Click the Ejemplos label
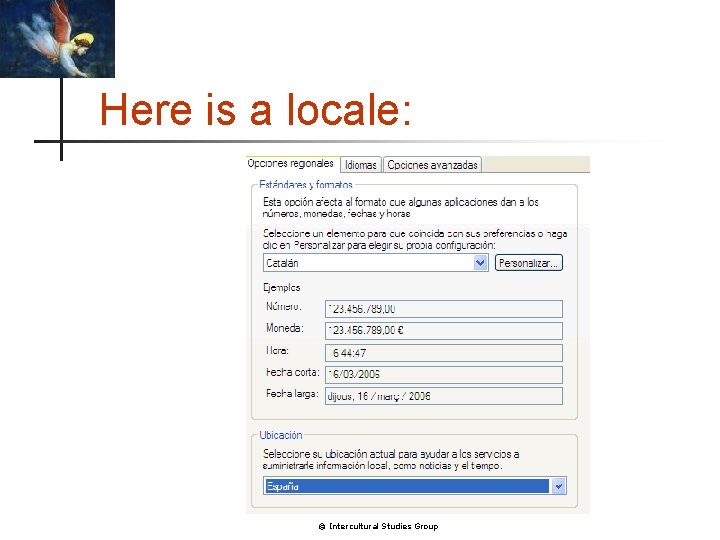720x540 pixels. point(281,287)
